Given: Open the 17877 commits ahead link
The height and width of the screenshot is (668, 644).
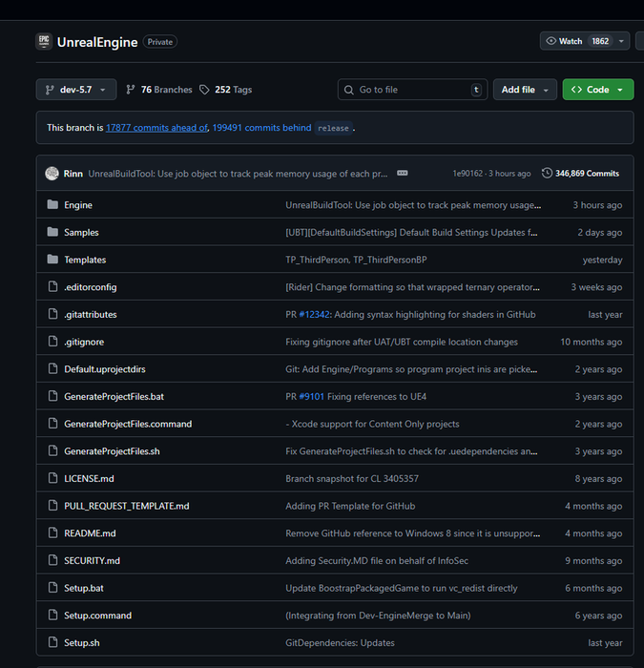Looking at the screenshot, I should pos(156,128).
